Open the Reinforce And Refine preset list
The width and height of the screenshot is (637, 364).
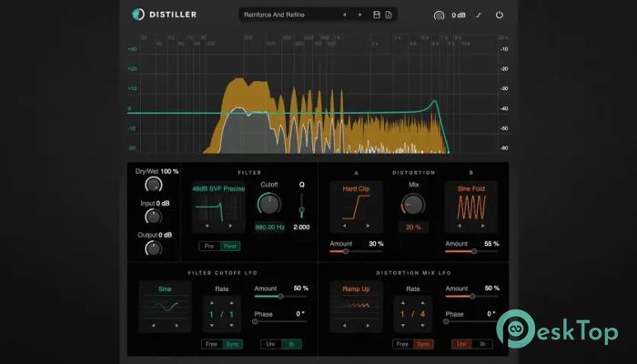pos(287,15)
